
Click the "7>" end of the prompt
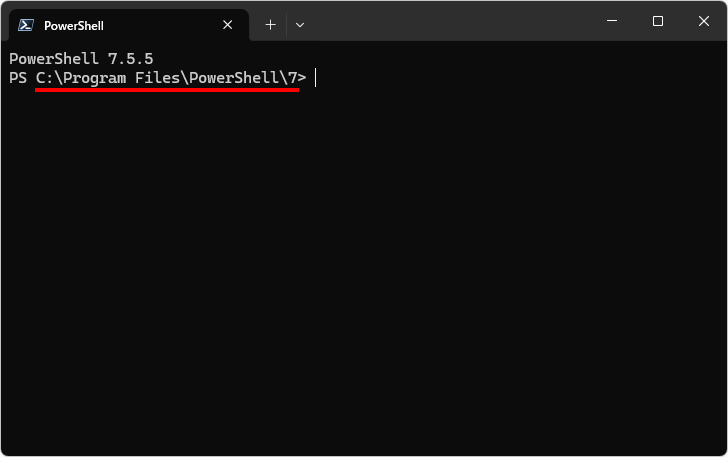coord(297,78)
